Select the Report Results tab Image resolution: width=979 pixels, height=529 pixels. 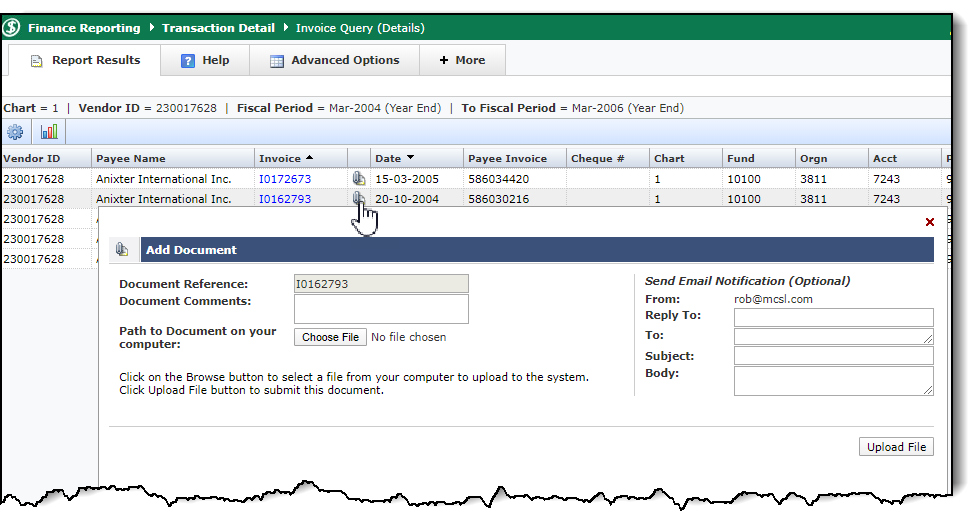[85, 61]
